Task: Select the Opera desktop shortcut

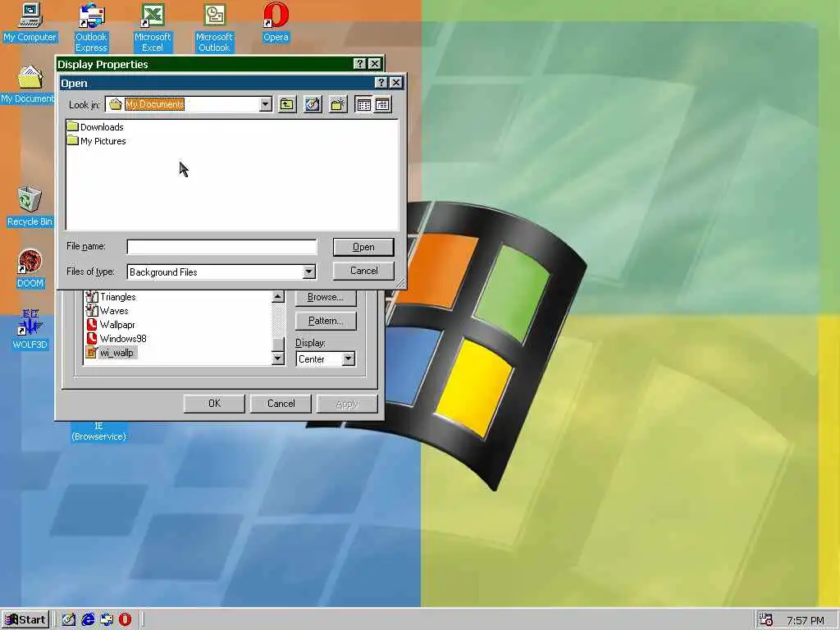Action: (276, 24)
